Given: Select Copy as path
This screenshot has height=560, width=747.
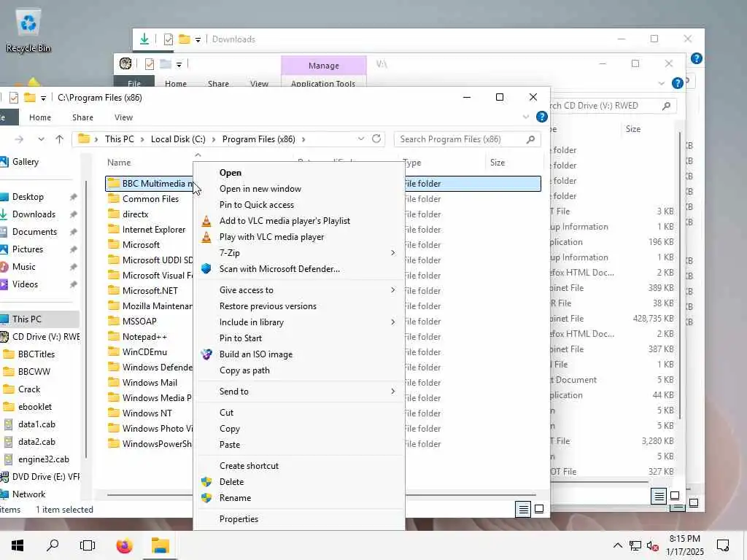Looking at the screenshot, I should (x=298, y=370).
